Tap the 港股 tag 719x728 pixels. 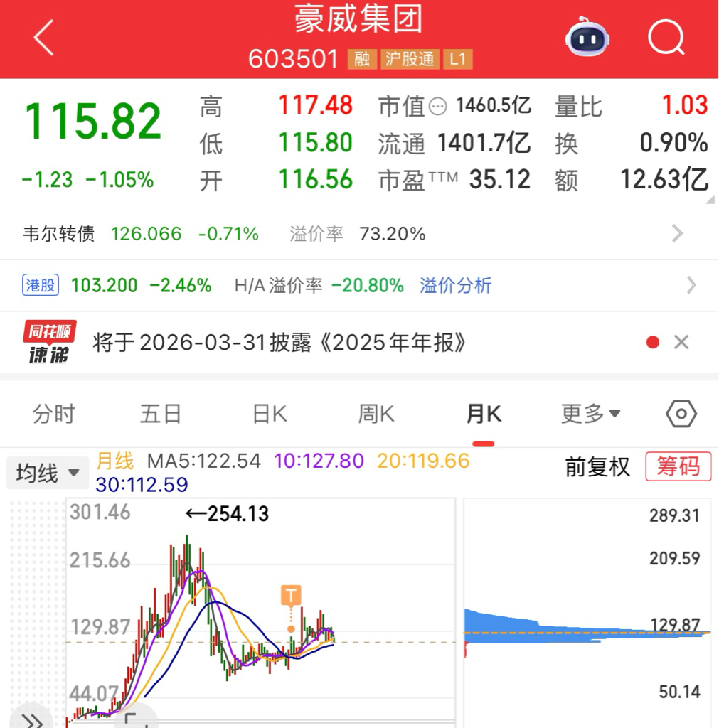41,285
